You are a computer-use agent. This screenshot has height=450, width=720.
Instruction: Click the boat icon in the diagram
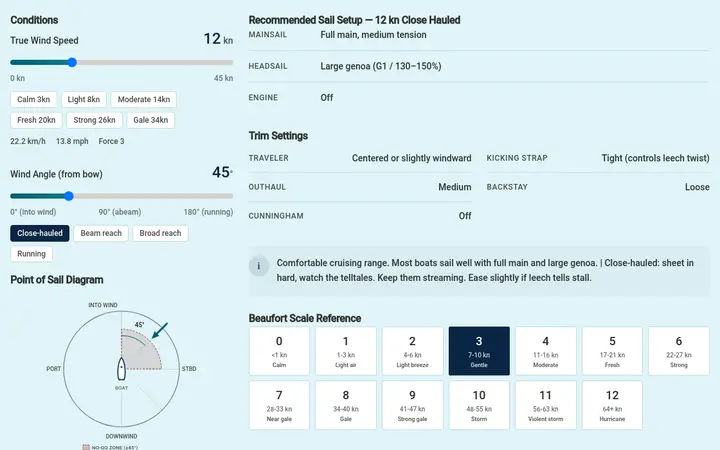point(121,369)
